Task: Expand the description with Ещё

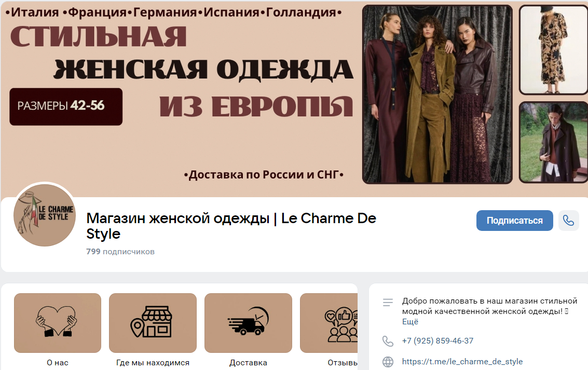Action: [410, 322]
